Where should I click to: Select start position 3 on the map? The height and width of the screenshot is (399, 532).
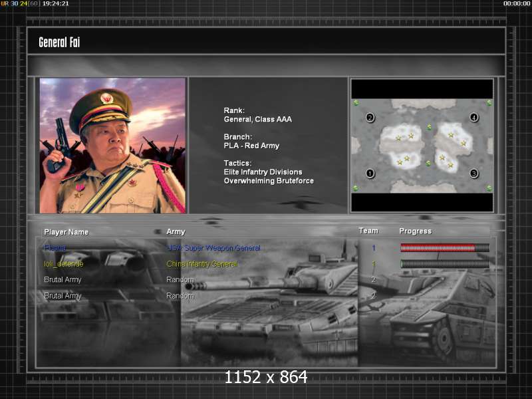474,174
